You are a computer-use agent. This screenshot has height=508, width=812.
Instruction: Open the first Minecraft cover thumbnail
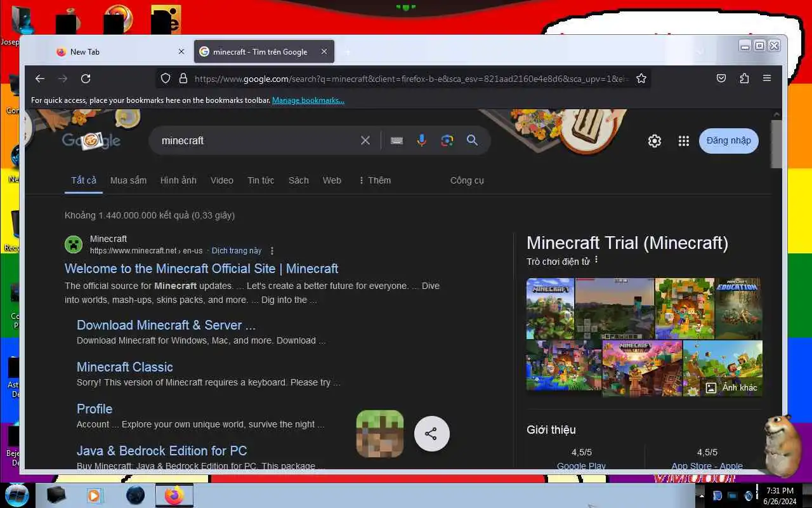pyautogui.click(x=550, y=308)
